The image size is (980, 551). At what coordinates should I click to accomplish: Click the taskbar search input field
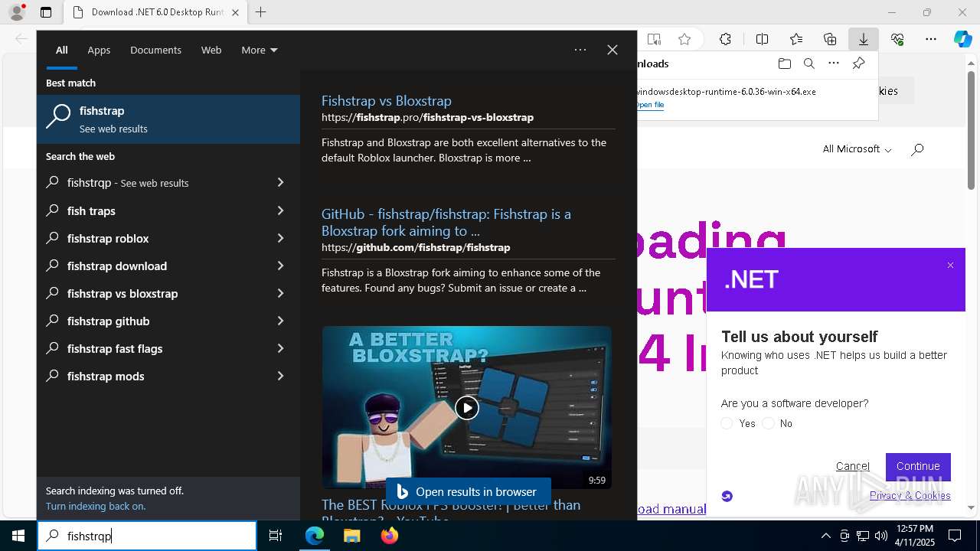[147, 536]
